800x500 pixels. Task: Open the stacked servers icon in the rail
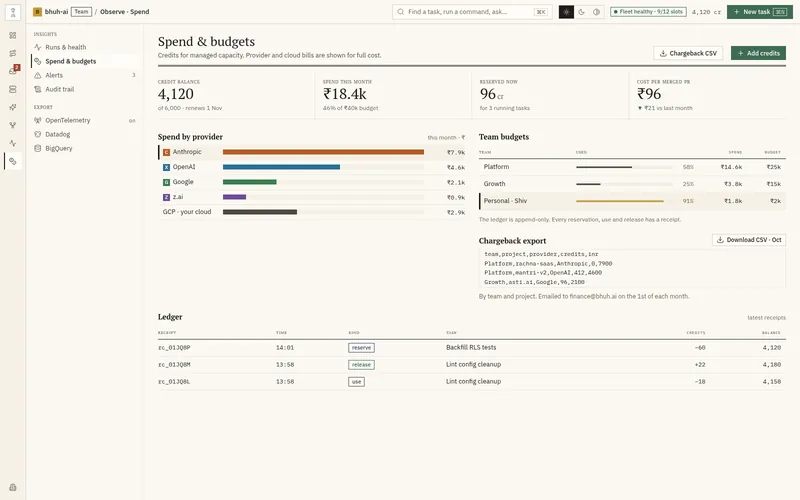point(13,89)
